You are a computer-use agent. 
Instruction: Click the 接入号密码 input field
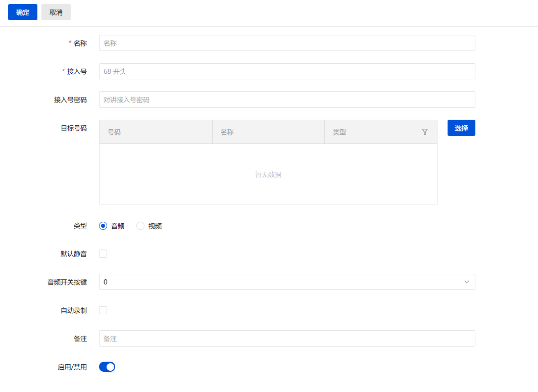[x=287, y=100]
